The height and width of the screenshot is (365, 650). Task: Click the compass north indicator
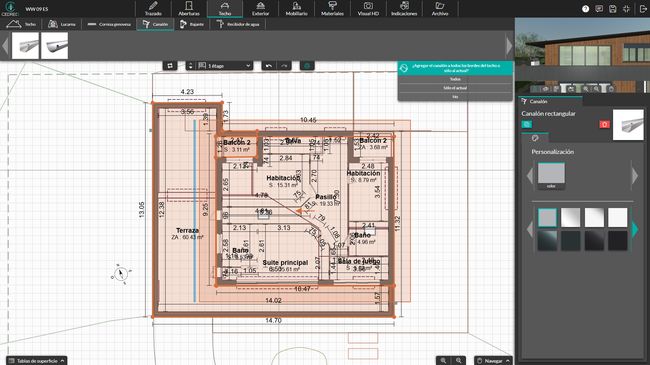pyautogui.click(x=121, y=273)
